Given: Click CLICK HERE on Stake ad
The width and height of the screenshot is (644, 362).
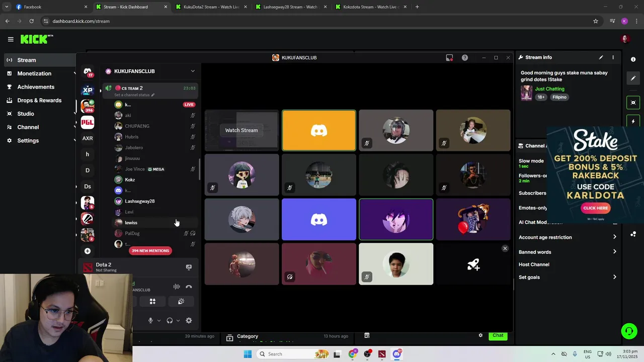Looking at the screenshot, I should point(596,208).
